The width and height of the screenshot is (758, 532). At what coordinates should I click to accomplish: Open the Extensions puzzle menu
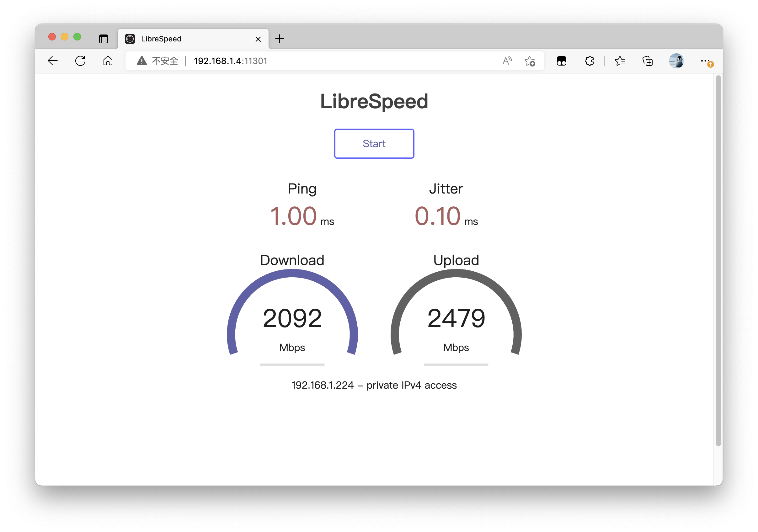tap(589, 61)
